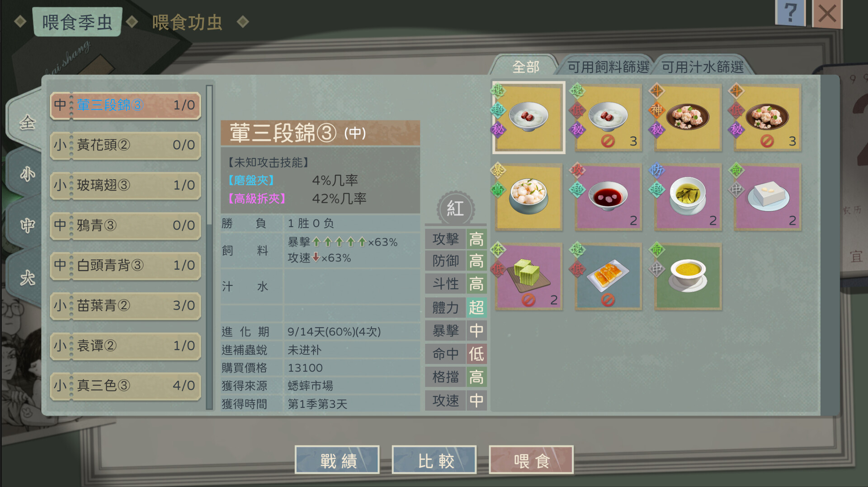Open the 可用飼料篩選 filter tab
This screenshot has height=487, width=868.
[x=608, y=67]
